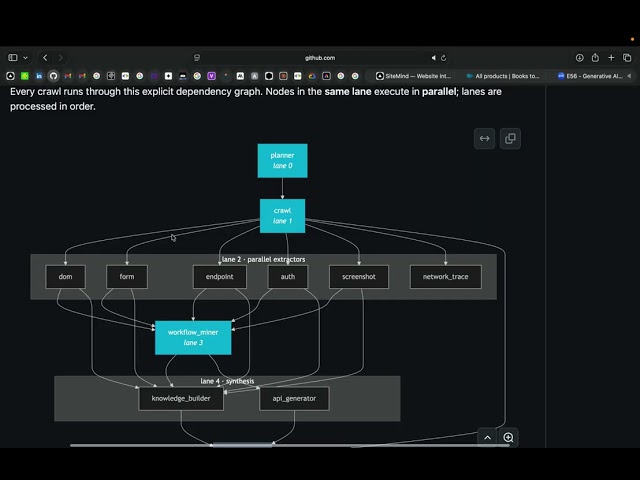Image resolution: width=640 pixels, height=480 pixels.
Task: Reload the github.com page
Action: click(x=444, y=58)
